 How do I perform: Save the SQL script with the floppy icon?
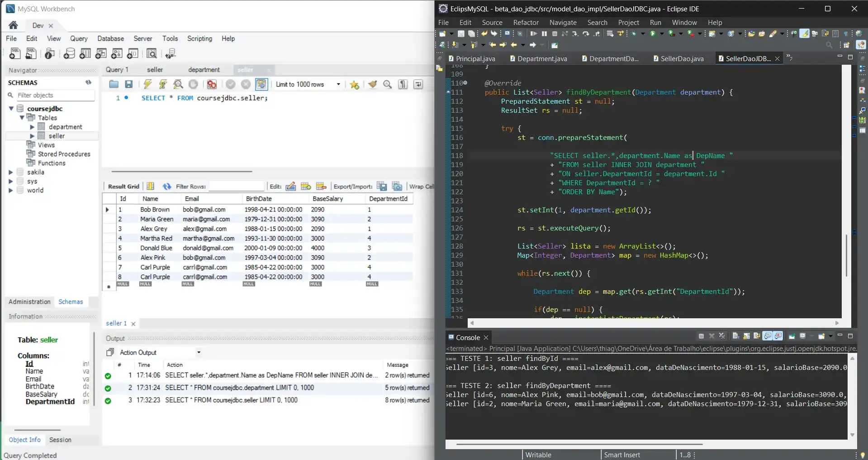coord(129,84)
